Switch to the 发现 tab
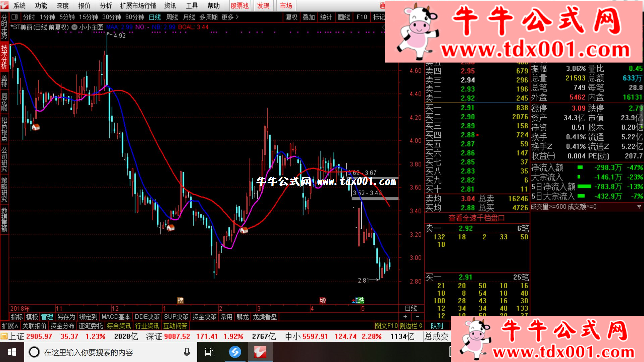Screen dimensions: 644x362 coord(263,6)
